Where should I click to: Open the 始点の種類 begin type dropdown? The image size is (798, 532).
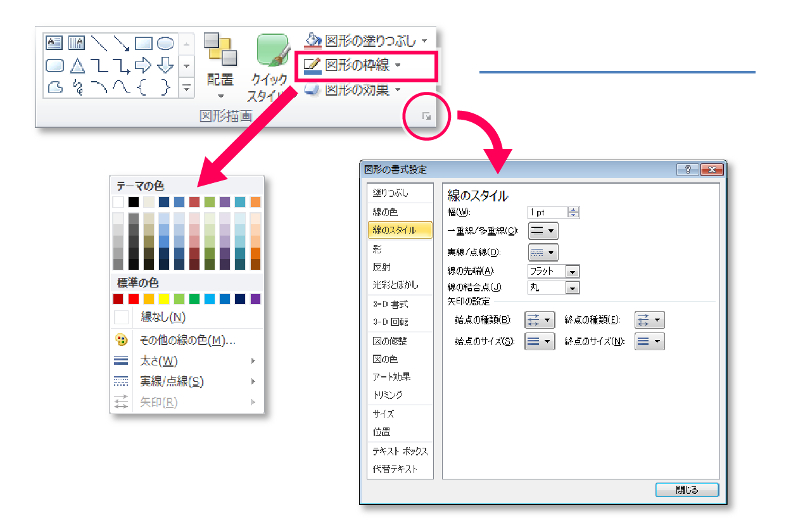[x=540, y=320]
